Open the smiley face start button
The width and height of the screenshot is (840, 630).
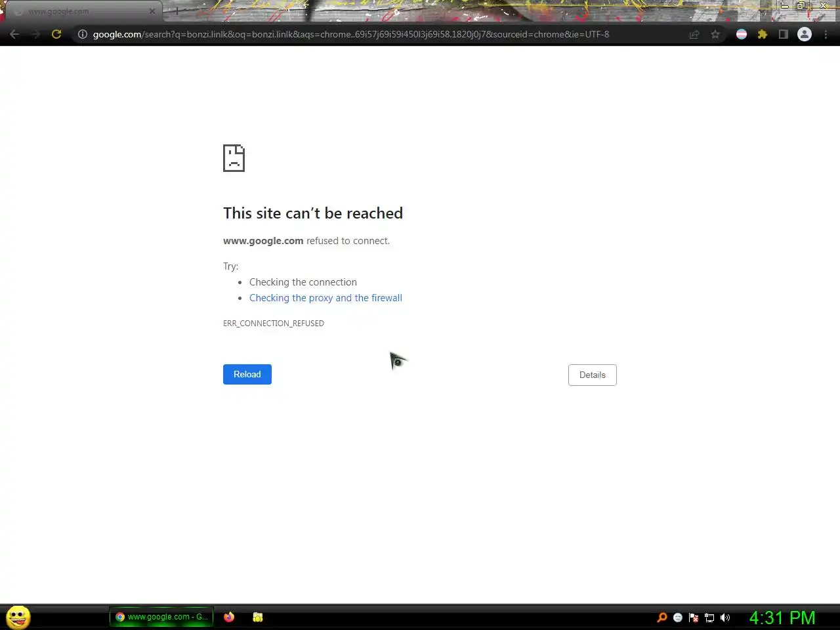[18, 617]
